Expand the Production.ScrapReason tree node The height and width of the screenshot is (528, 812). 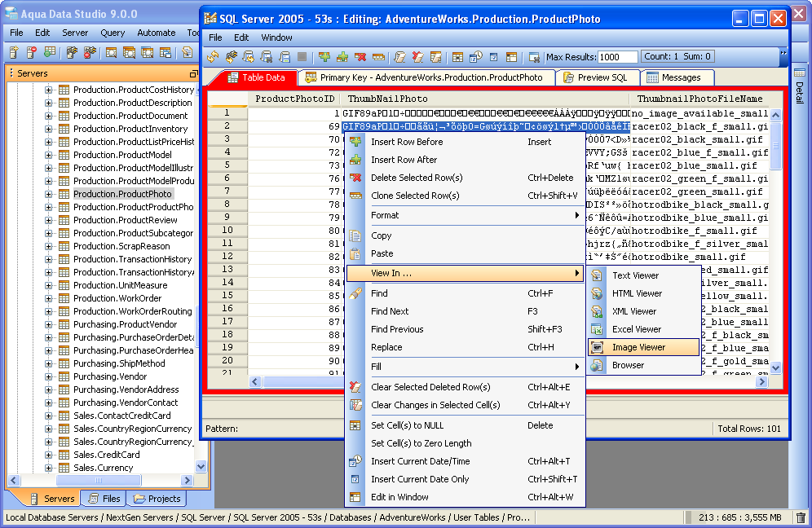tap(49, 246)
